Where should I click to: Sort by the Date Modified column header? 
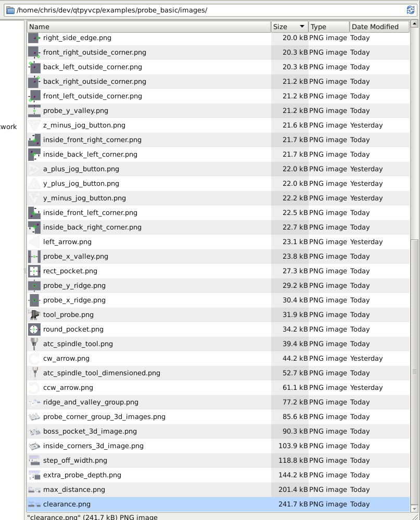pos(379,27)
